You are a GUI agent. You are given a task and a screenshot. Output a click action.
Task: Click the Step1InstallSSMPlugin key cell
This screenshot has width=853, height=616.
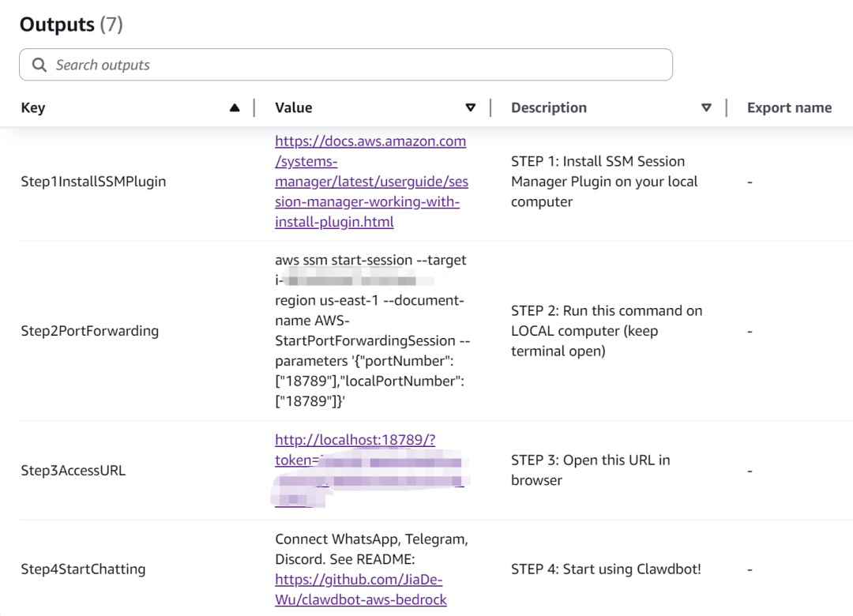click(x=93, y=182)
